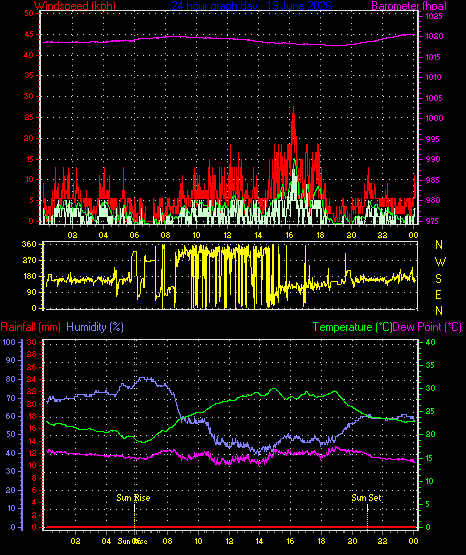Select the '26' rainfall axis value
This screenshot has width=466, height=555.
pos(32,367)
